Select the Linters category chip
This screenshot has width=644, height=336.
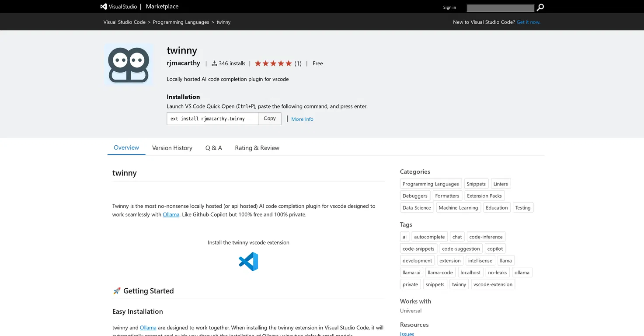click(501, 184)
